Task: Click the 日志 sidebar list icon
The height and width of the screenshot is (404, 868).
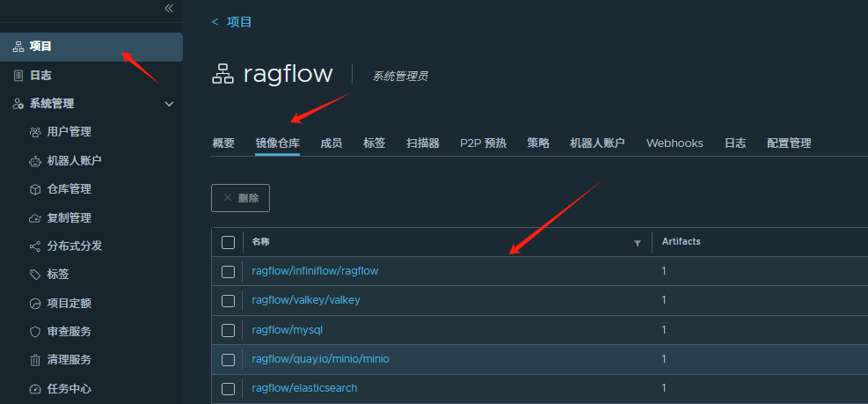Action: pyautogui.click(x=18, y=76)
